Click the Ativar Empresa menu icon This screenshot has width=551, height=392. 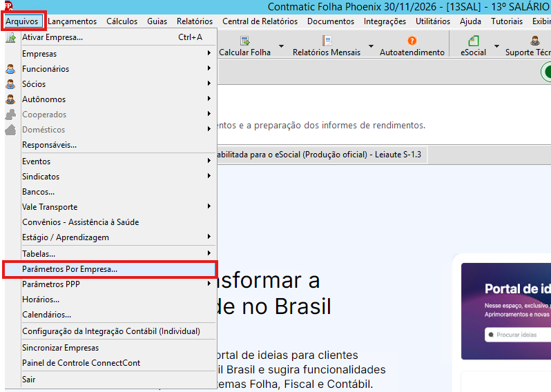(10, 37)
